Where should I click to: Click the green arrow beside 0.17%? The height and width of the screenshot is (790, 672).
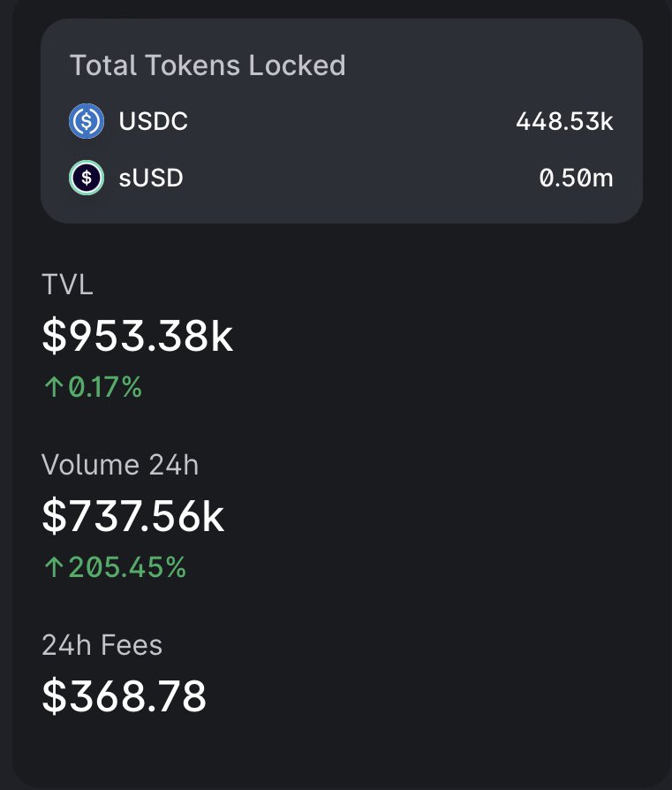53,387
